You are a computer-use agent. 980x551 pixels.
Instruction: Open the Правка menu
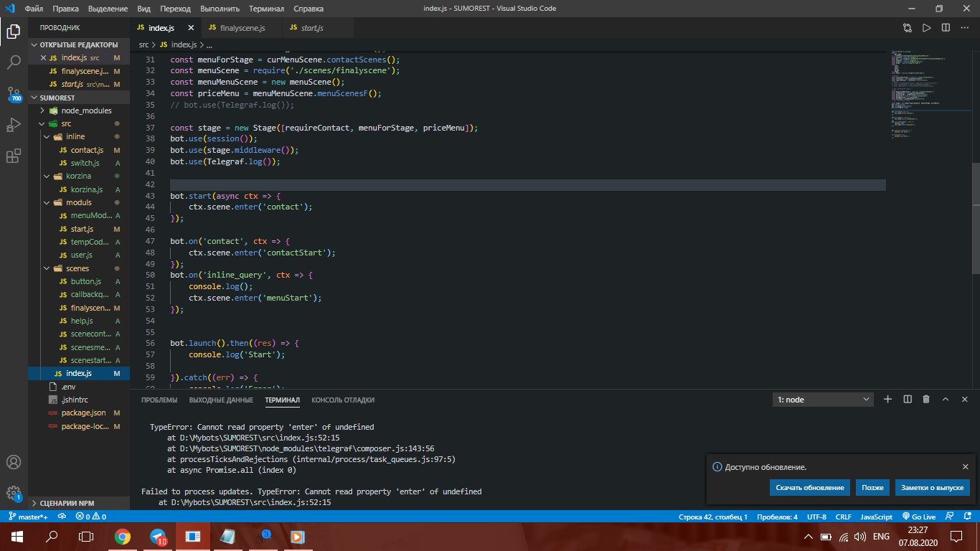click(x=65, y=9)
